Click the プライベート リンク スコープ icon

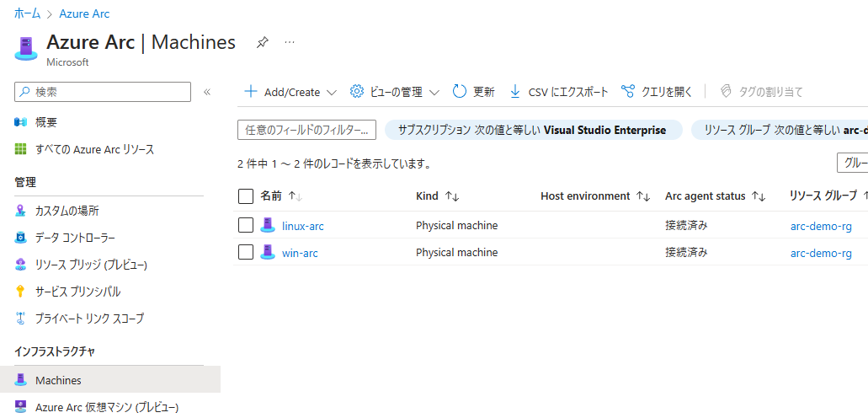(x=20, y=319)
